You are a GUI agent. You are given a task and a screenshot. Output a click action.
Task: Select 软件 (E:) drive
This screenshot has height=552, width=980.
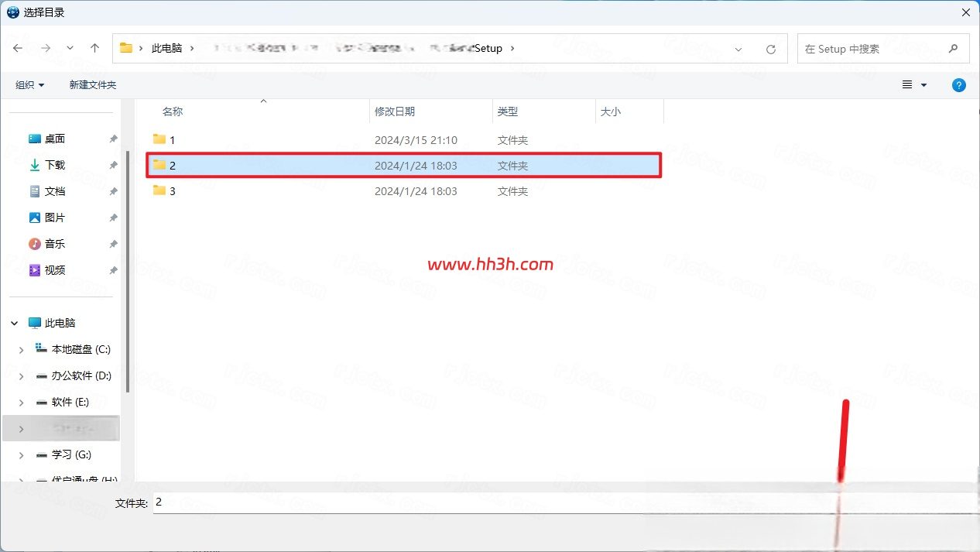pos(70,402)
